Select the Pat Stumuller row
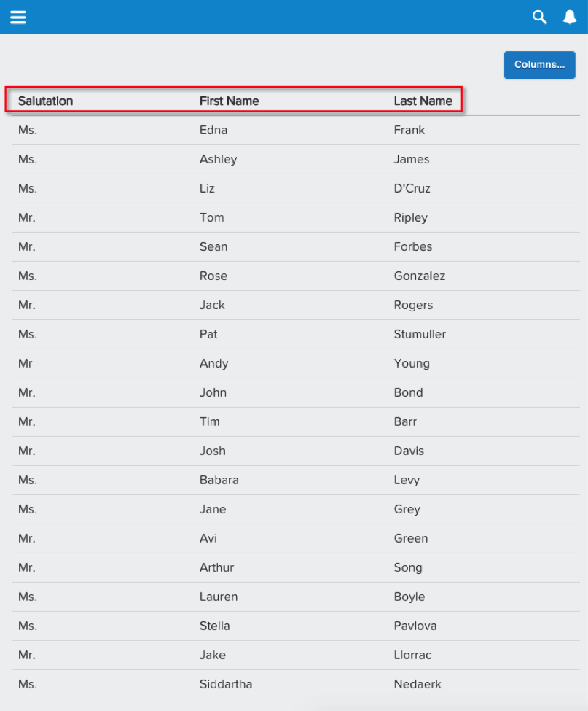Image resolution: width=588 pixels, height=711 pixels. (x=296, y=335)
